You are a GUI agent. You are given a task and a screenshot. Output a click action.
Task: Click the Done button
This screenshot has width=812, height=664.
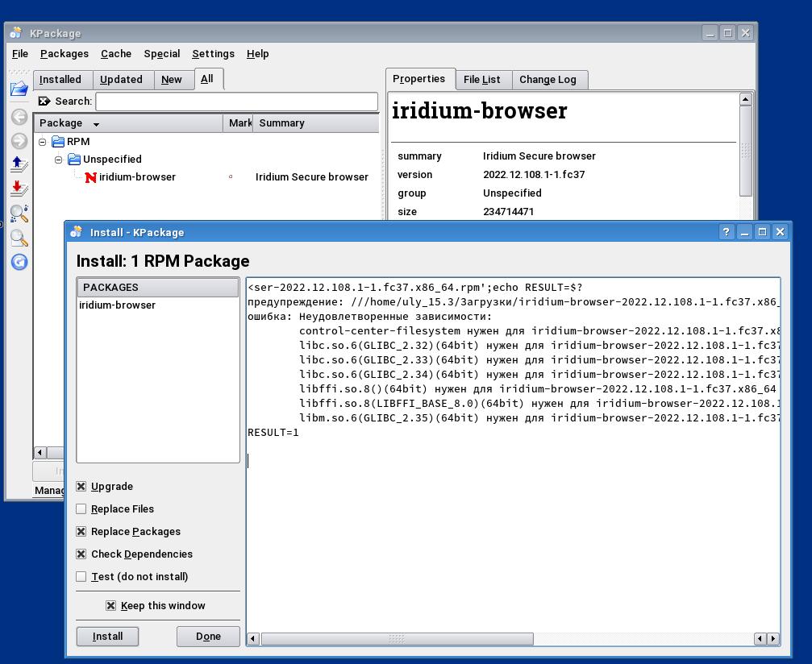(208, 637)
